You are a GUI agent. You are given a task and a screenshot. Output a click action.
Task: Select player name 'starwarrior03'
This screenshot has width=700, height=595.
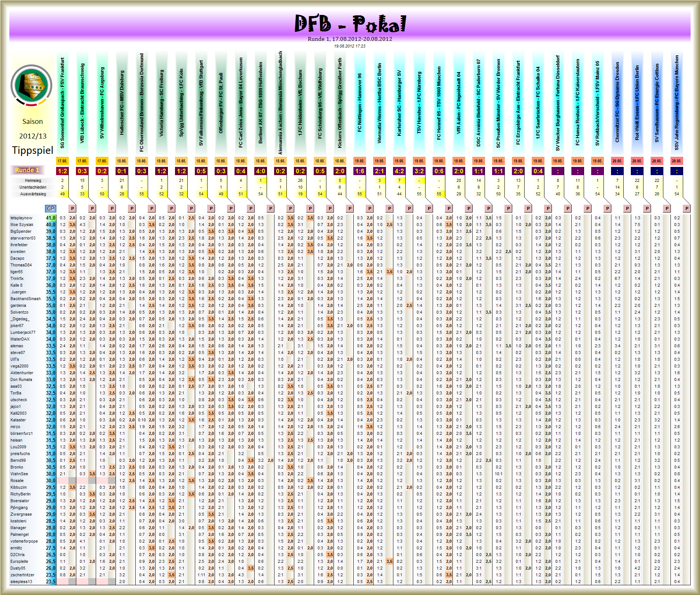[x=23, y=238]
